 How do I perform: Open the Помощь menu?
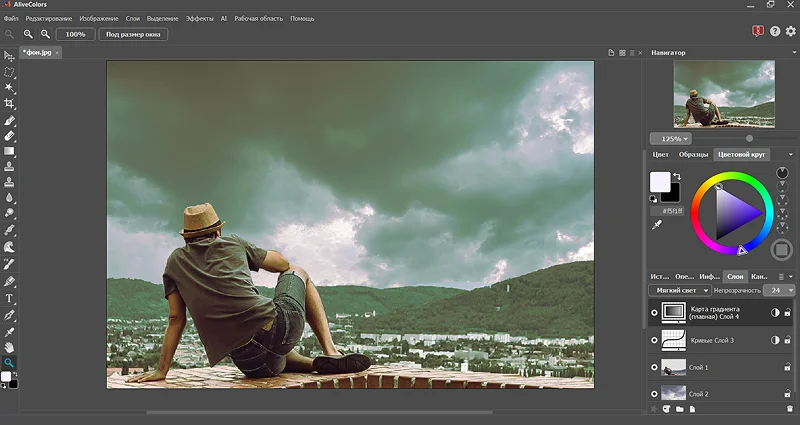(302, 18)
